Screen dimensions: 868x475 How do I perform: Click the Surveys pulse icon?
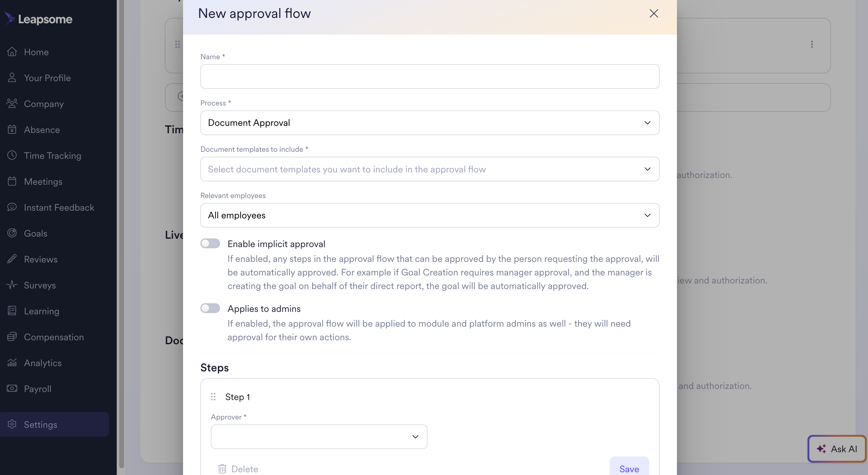coord(12,285)
